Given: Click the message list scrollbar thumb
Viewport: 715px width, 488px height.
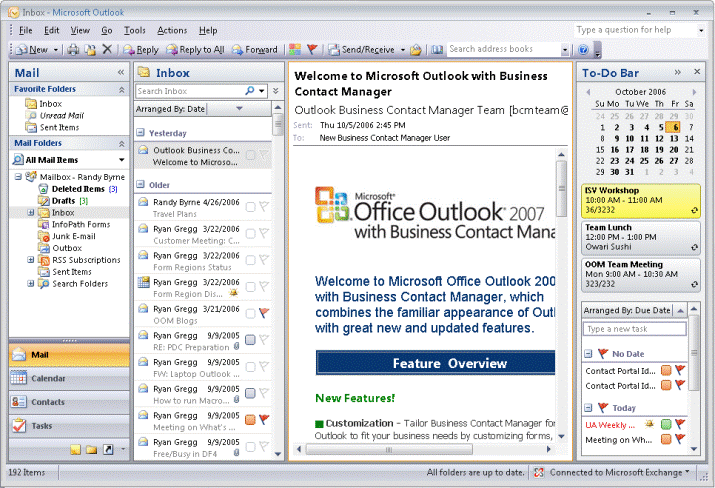Looking at the screenshot, I should (277, 125).
